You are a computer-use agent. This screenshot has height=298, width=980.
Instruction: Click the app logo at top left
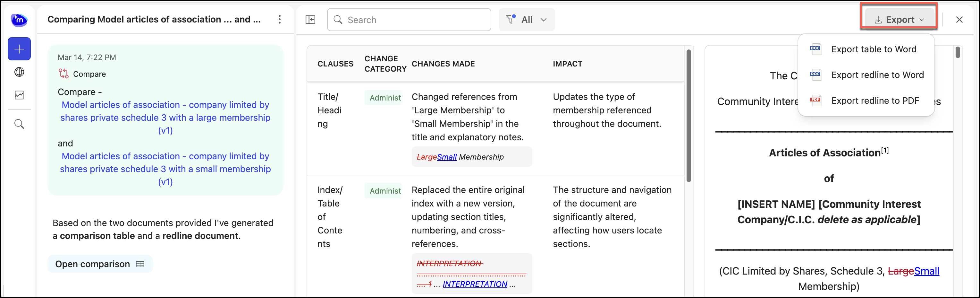[x=19, y=20]
